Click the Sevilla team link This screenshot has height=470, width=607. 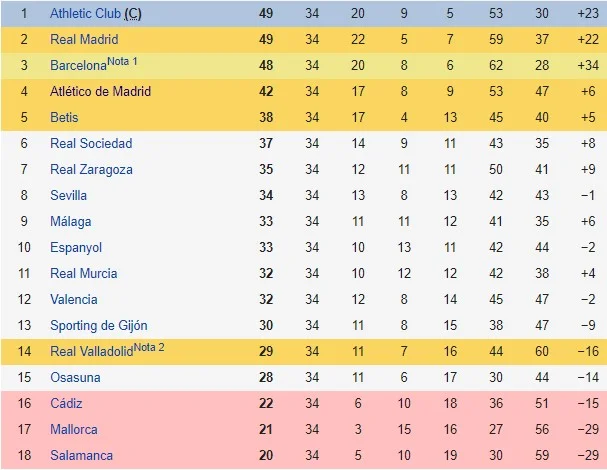pos(69,196)
